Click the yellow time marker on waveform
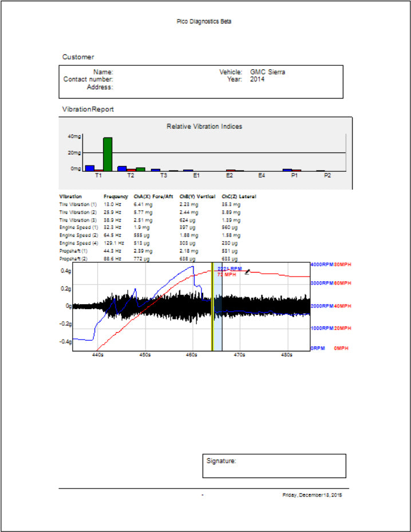The height and width of the screenshot is (532, 411). [212, 306]
